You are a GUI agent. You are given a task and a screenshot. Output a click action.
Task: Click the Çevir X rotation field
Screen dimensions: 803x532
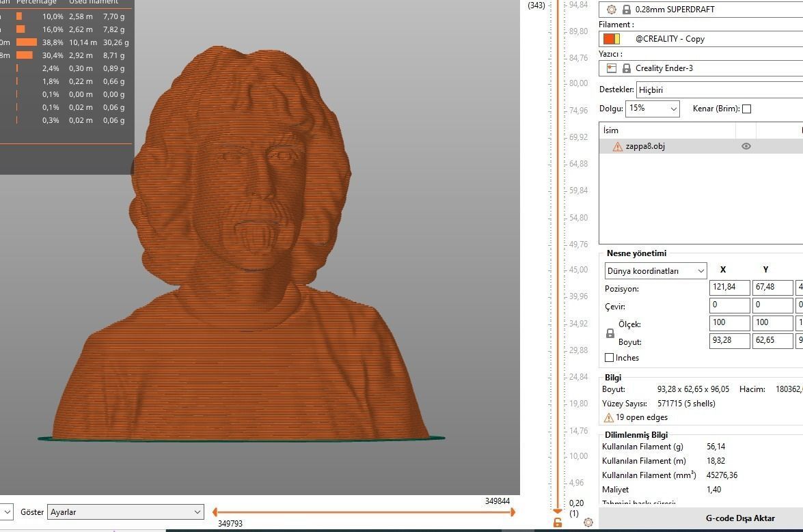click(x=729, y=305)
